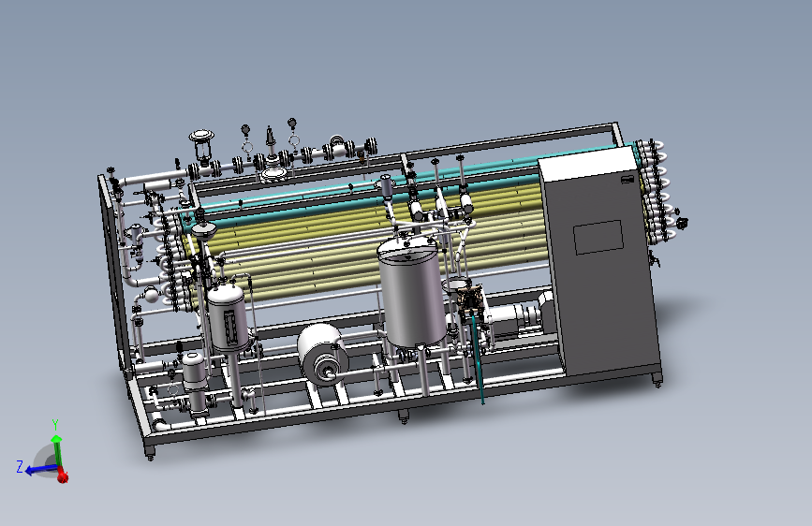
Task: Select the horizontal white drum tank on the base frame
Action: [322, 355]
